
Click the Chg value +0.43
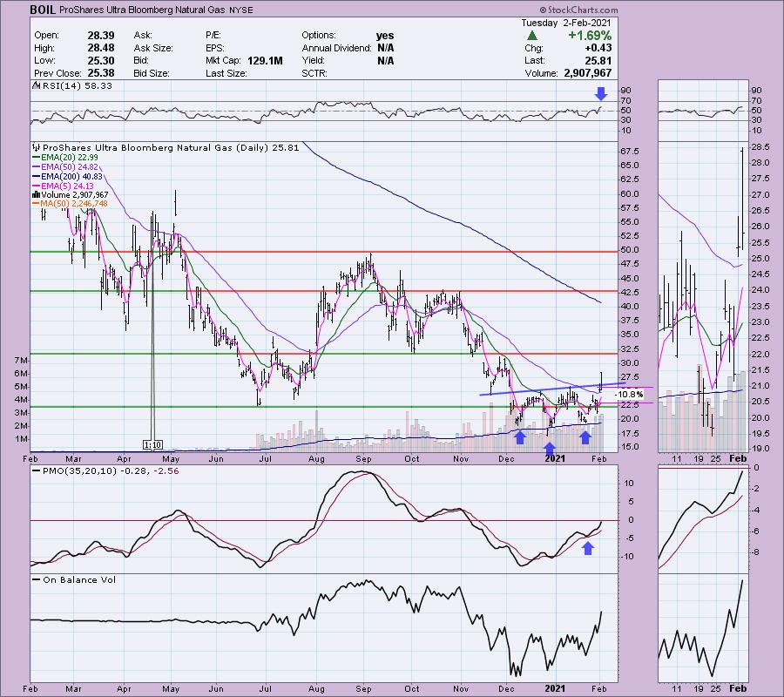[x=599, y=48]
